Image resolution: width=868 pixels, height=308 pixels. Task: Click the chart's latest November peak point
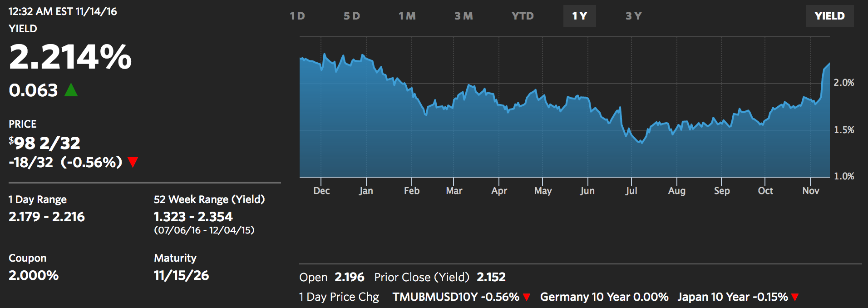tap(829, 64)
